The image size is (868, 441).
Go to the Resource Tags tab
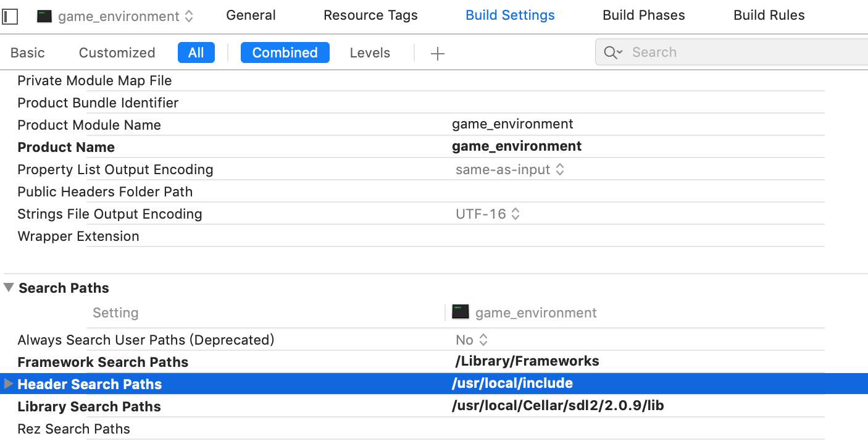370,15
